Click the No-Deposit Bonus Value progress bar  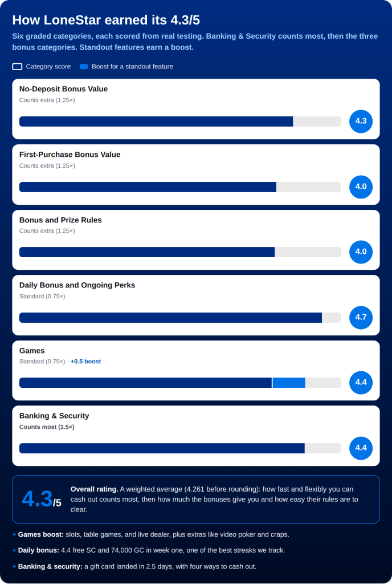tap(180, 121)
